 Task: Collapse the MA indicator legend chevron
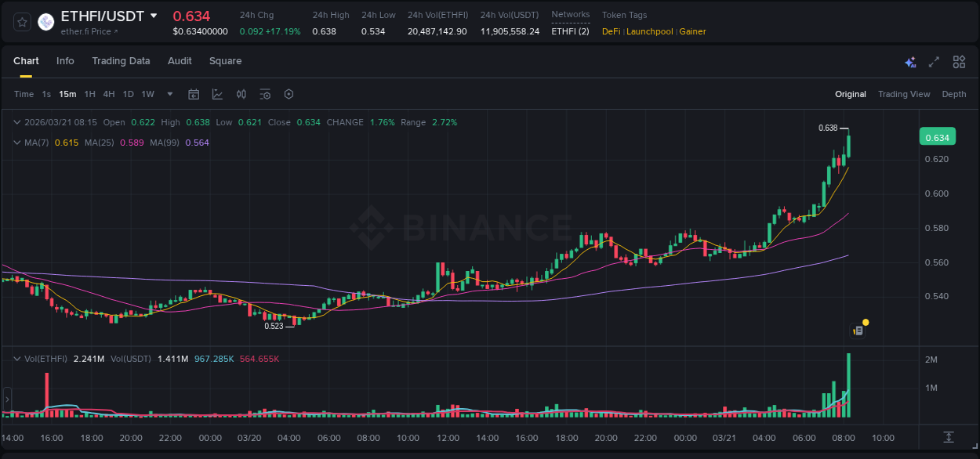pyautogui.click(x=17, y=143)
